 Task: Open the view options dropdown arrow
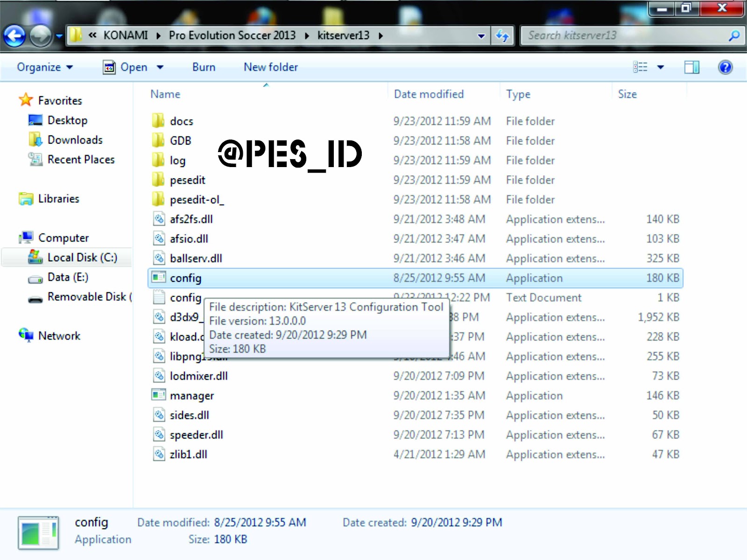pyautogui.click(x=661, y=67)
